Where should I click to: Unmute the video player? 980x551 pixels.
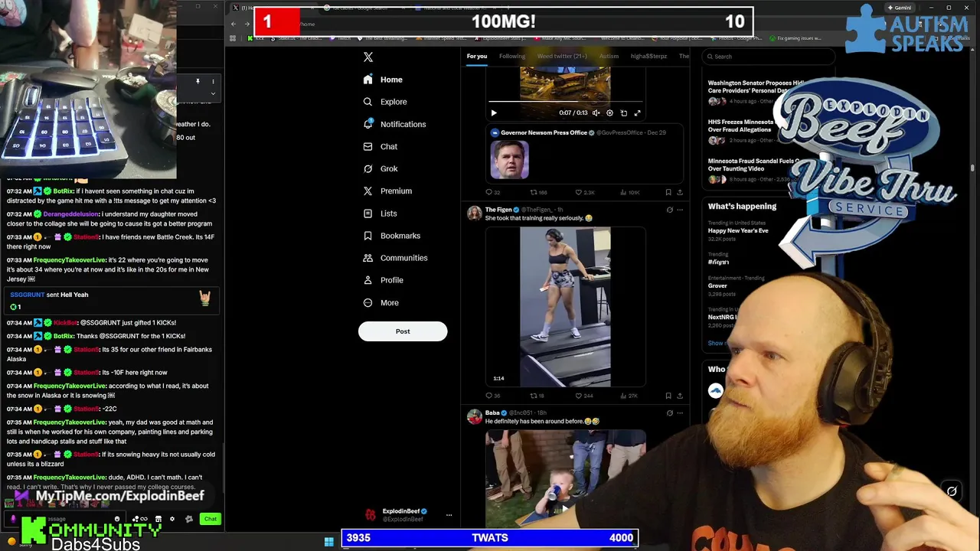tap(596, 112)
